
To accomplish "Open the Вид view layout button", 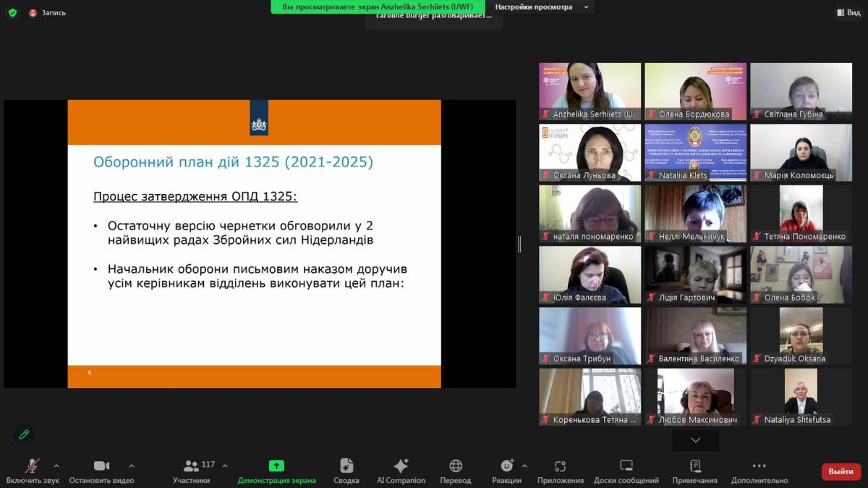I will click(848, 12).
